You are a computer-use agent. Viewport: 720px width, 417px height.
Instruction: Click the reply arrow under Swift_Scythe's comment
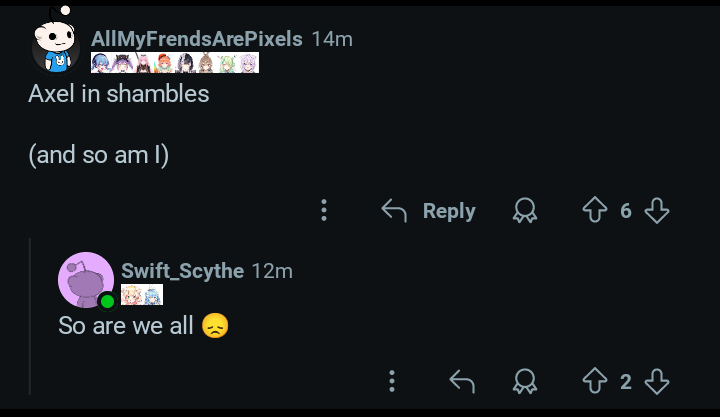[x=461, y=381]
